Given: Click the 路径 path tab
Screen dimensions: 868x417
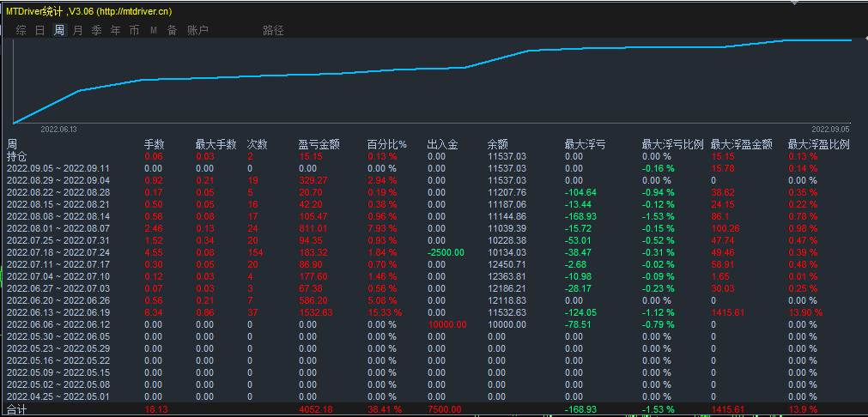Looking at the screenshot, I should tap(273, 30).
